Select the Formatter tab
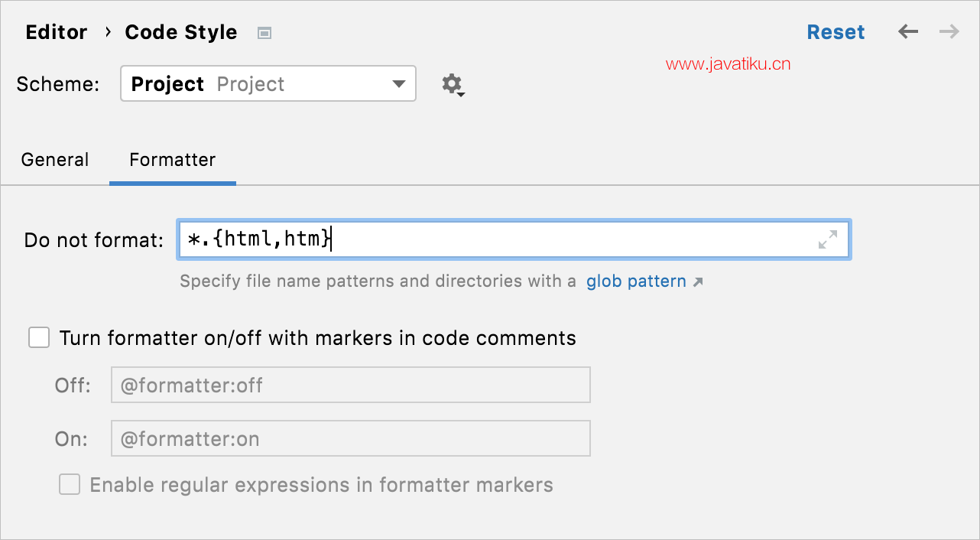980x540 pixels. click(x=173, y=160)
